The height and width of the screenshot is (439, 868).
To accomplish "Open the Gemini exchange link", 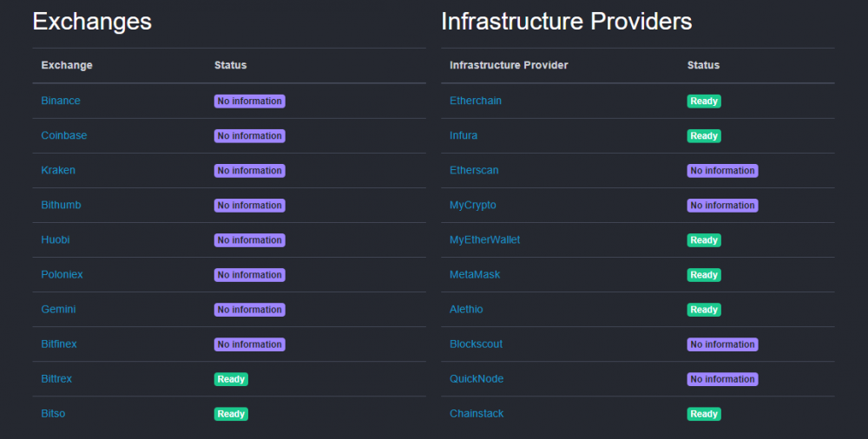I will 58,310.
